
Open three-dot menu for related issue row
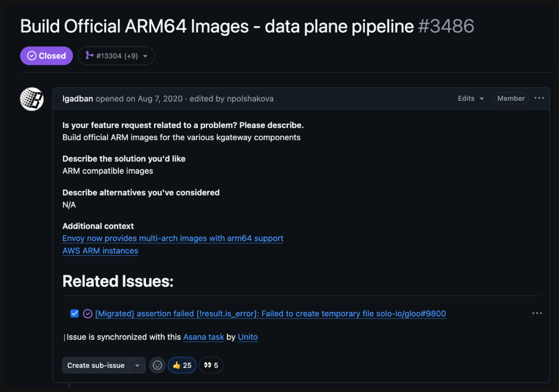tap(537, 313)
